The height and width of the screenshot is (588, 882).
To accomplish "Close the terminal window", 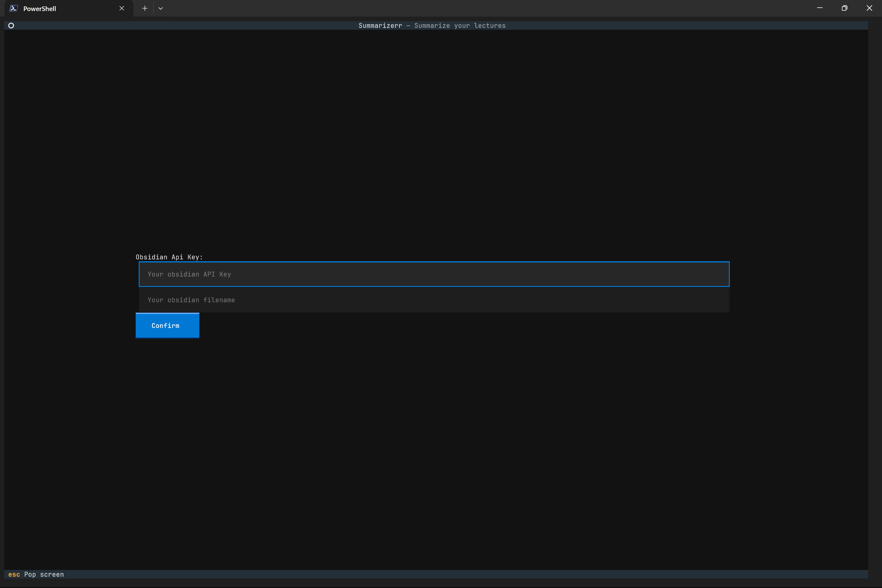I will click(869, 8).
